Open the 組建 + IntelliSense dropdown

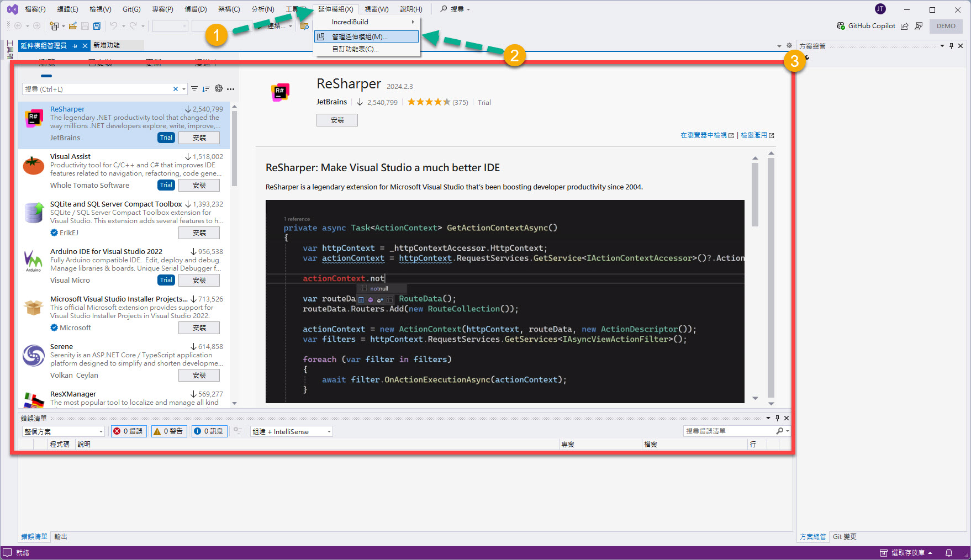tap(291, 431)
